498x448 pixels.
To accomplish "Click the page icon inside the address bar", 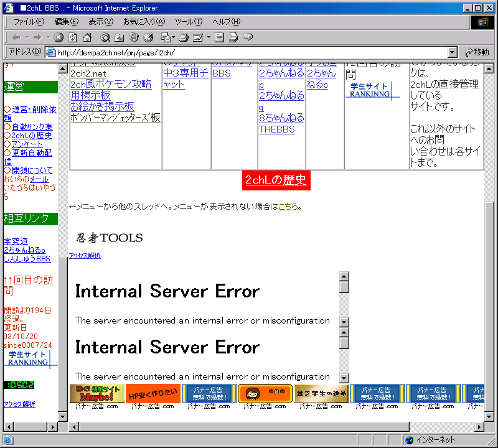I will [x=50, y=52].
